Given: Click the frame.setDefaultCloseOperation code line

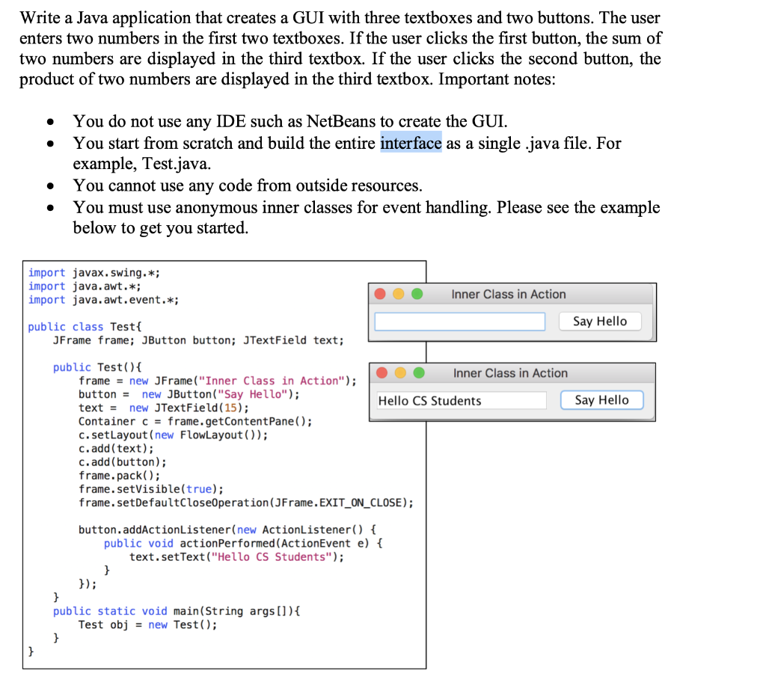Looking at the screenshot, I should (x=246, y=503).
